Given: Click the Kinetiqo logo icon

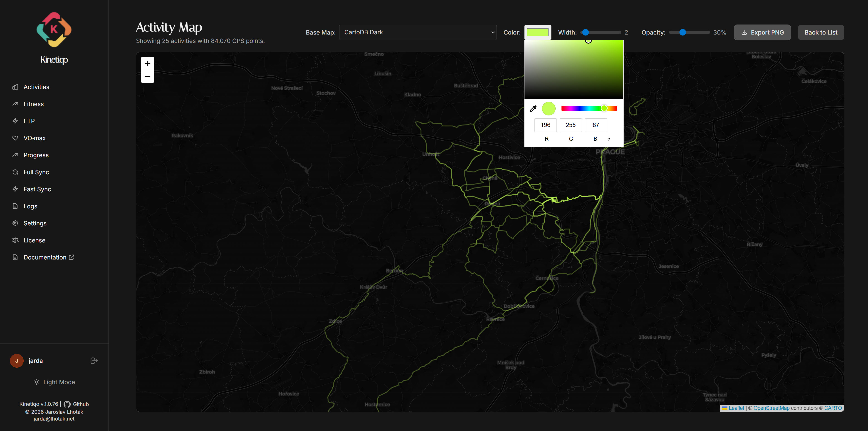Looking at the screenshot, I should (x=54, y=29).
